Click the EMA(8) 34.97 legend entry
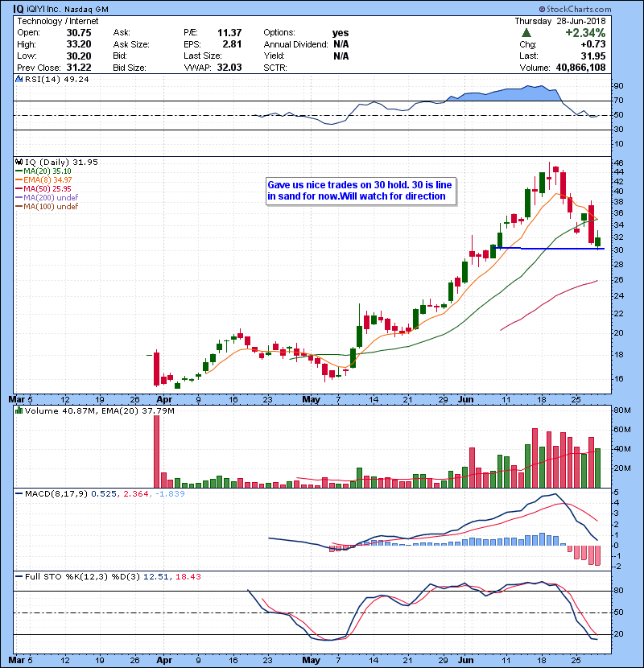Screen dimensions: 644x668 point(43,180)
